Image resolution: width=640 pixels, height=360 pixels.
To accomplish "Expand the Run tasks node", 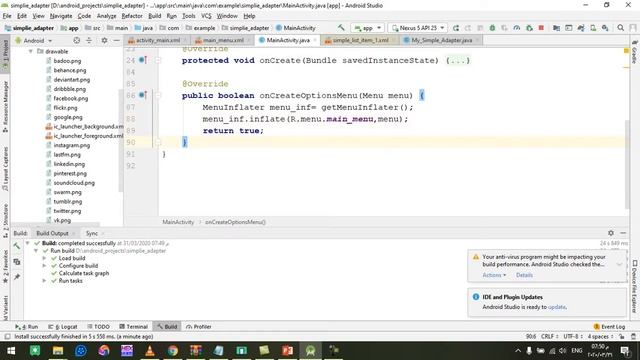I will pyautogui.click(x=44, y=281).
